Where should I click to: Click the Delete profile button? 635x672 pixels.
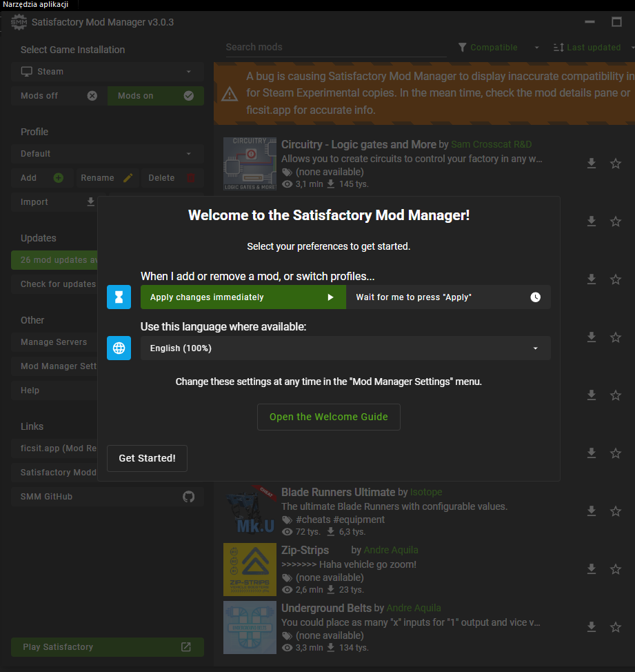pyautogui.click(x=172, y=178)
